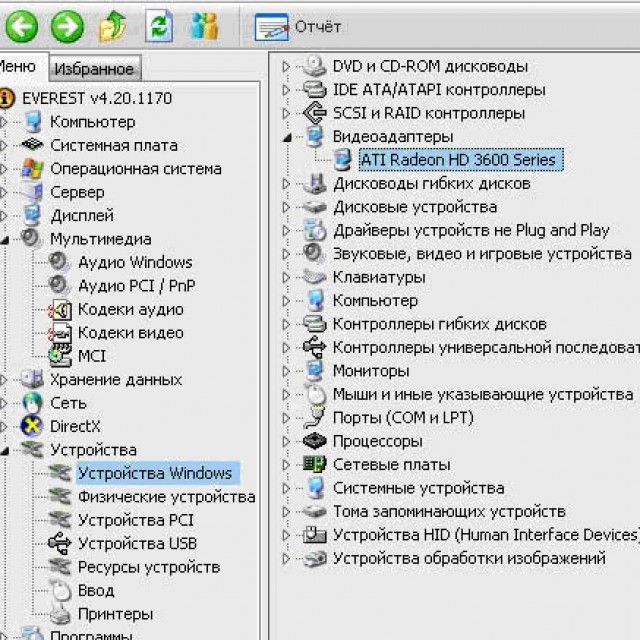Open DirectX item in left tree
The image size is (640, 640).
click(75, 426)
